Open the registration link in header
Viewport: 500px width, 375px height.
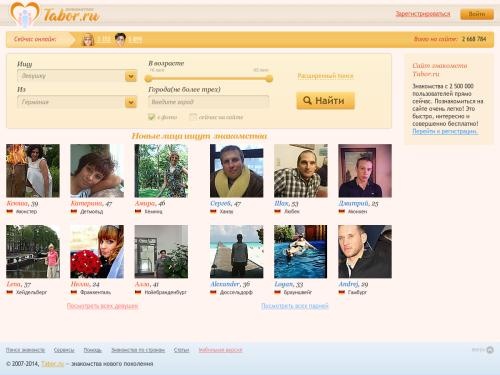click(423, 14)
